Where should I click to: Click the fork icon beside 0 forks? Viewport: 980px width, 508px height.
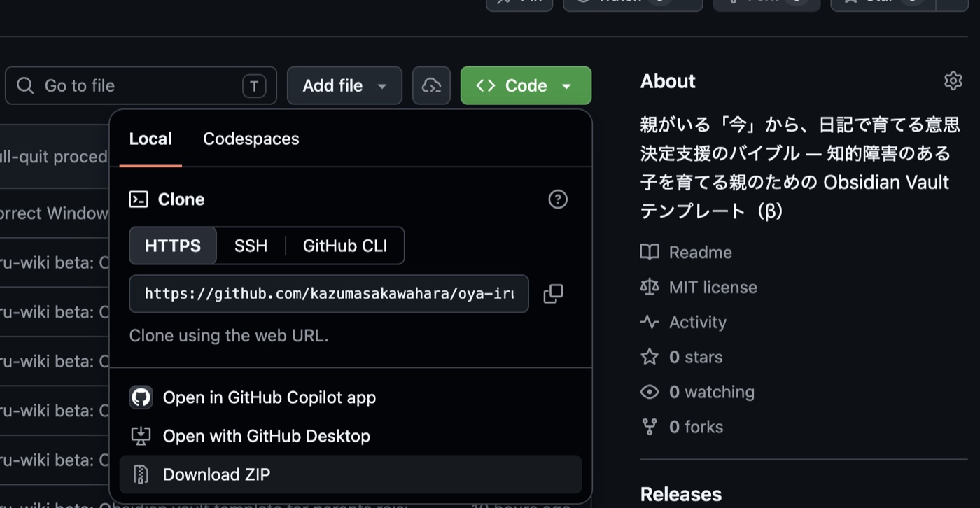click(x=650, y=427)
